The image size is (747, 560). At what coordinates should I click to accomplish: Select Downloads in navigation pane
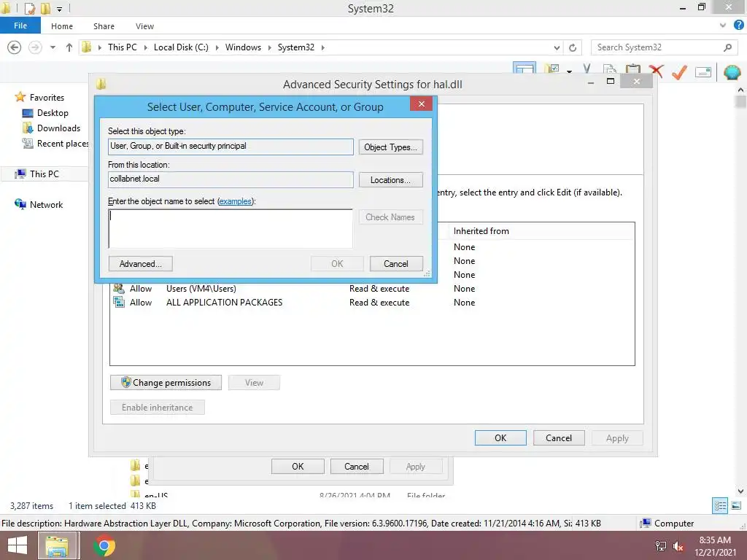pos(52,128)
